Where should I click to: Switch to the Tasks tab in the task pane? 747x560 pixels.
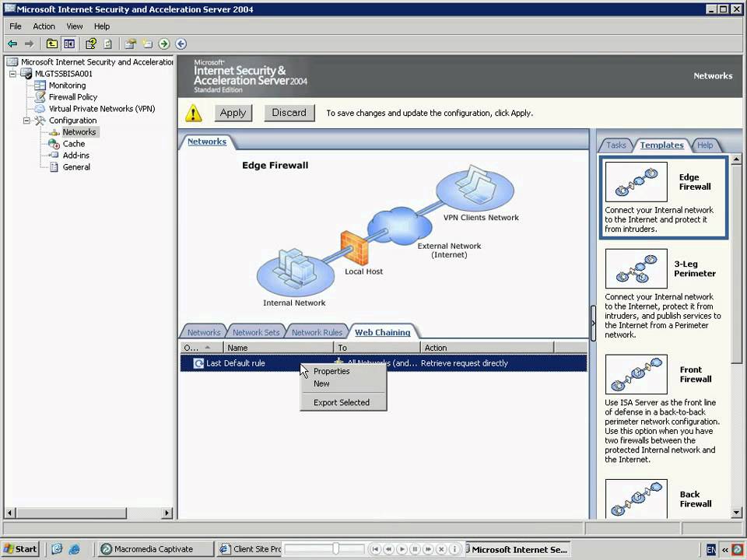point(616,145)
